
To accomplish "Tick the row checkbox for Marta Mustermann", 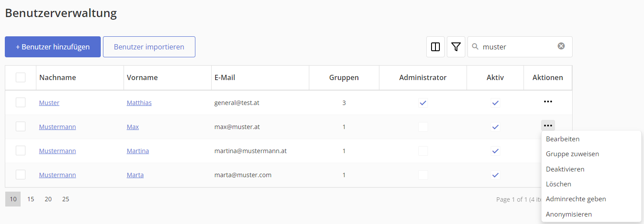I will (21, 175).
